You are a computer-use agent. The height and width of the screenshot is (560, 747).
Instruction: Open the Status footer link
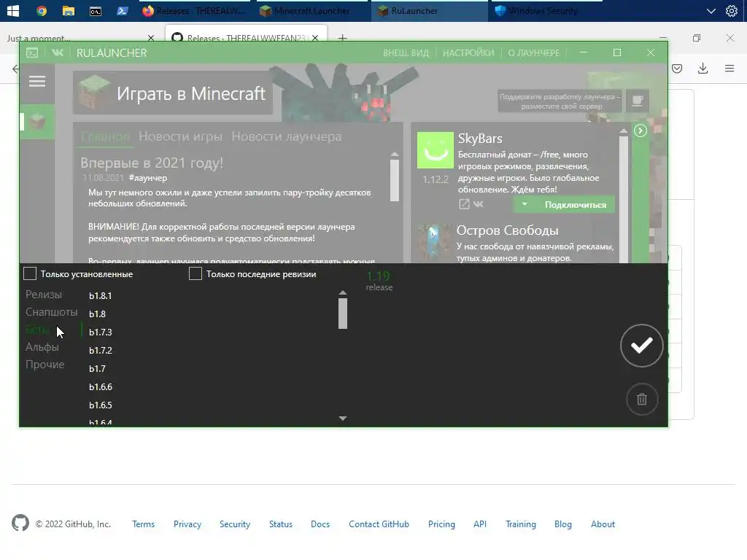coord(281,524)
